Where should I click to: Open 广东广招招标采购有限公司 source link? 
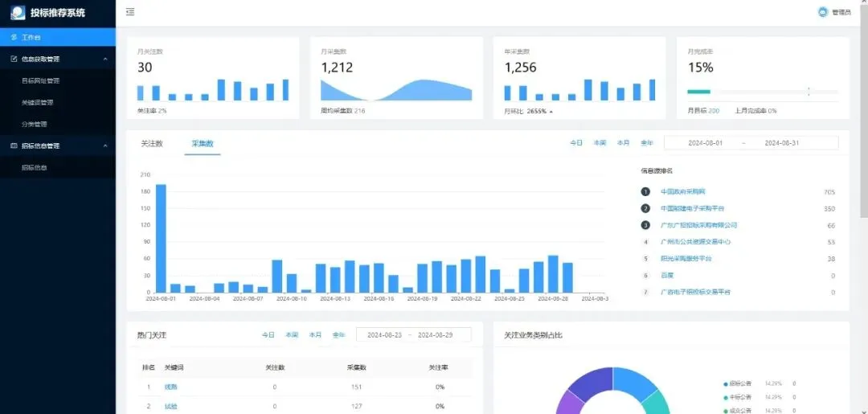tap(698, 225)
